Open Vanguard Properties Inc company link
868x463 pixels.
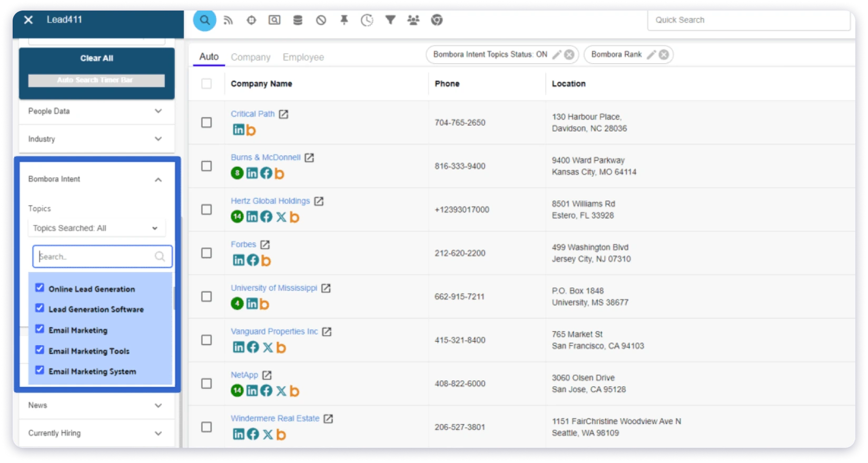click(x=274, y=331)
